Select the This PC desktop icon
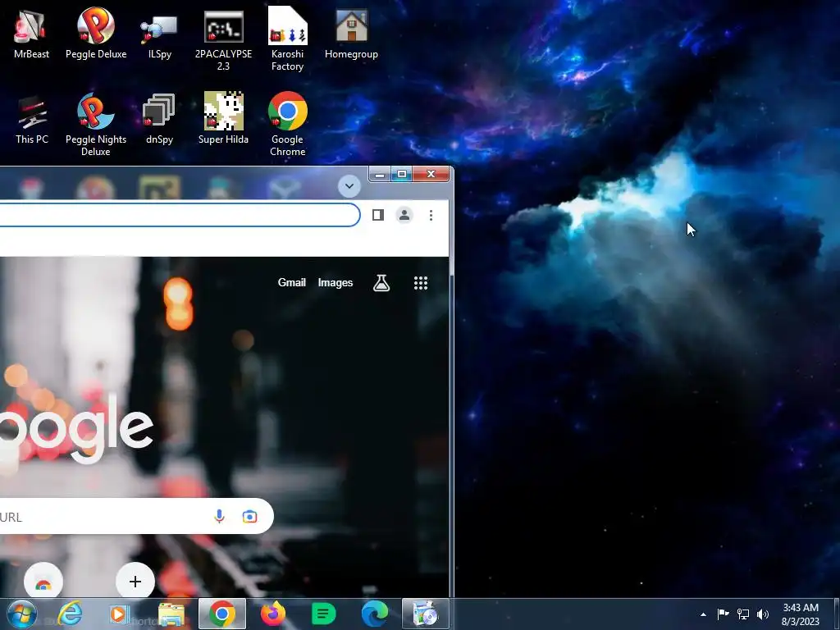Image resolution: width=840 pixels, height=630 pixels. tap(32, 119)
